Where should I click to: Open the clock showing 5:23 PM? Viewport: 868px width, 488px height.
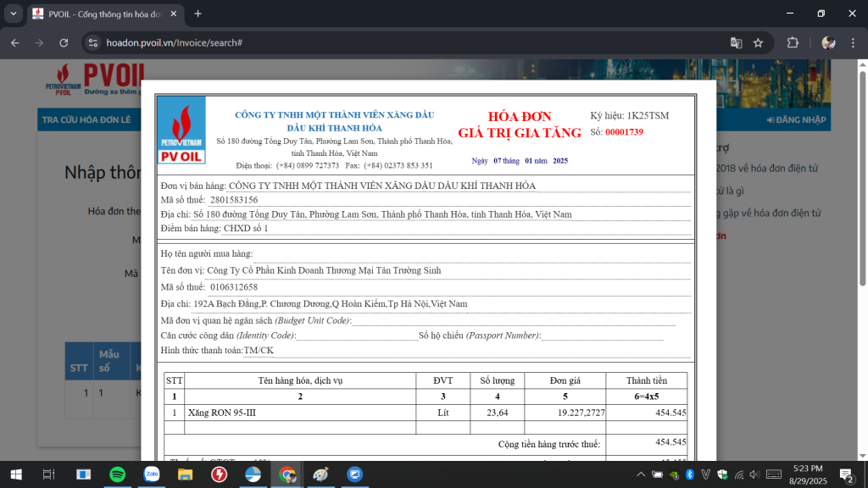pyautogui.click(x=808, y=474)
